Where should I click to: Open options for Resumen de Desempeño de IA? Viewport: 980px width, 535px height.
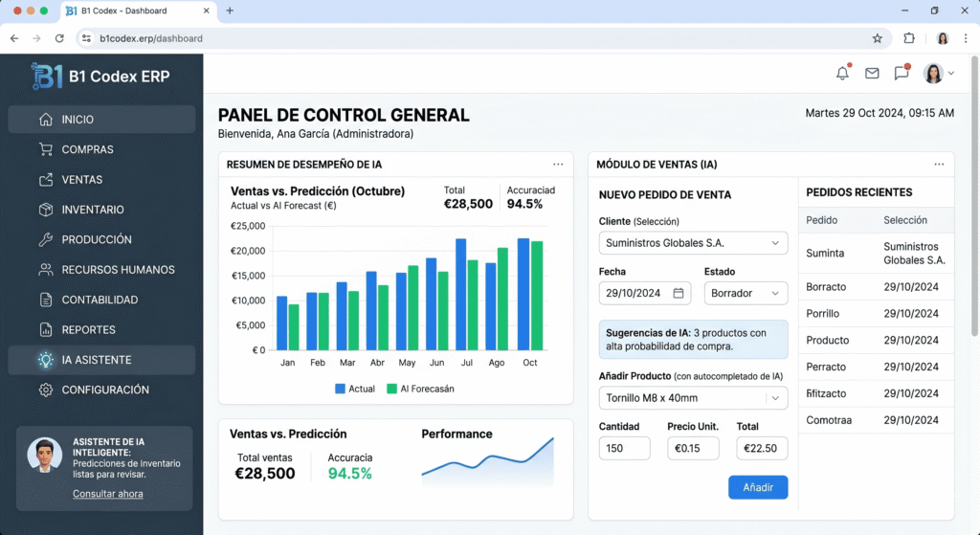tap(558, 165)
